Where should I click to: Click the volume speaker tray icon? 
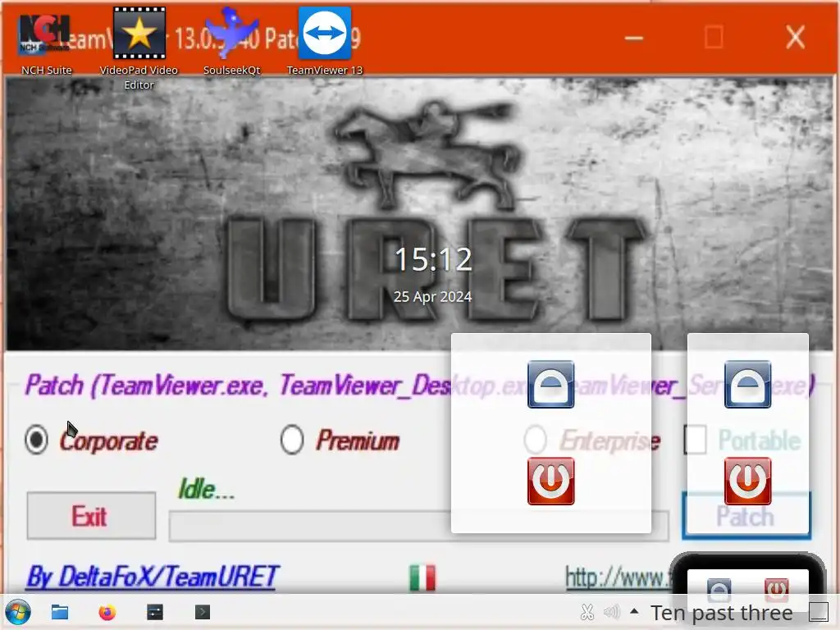point(611,612)
